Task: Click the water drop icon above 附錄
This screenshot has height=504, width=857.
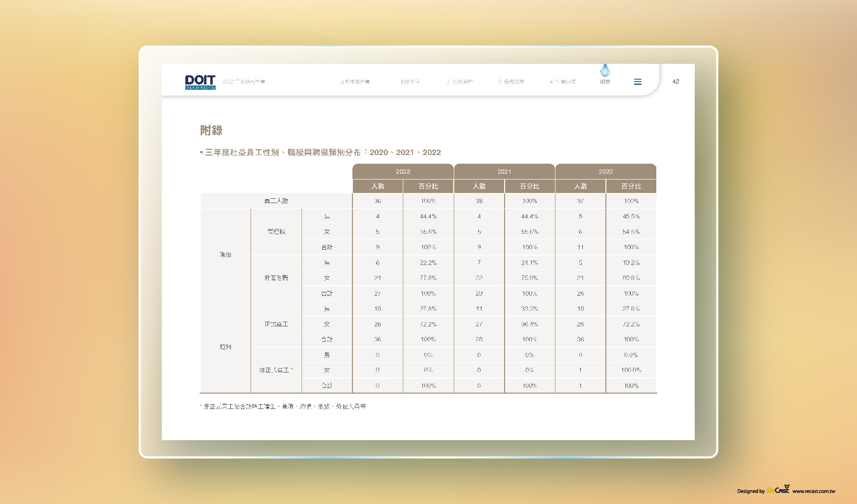Action: pos(605,71)
